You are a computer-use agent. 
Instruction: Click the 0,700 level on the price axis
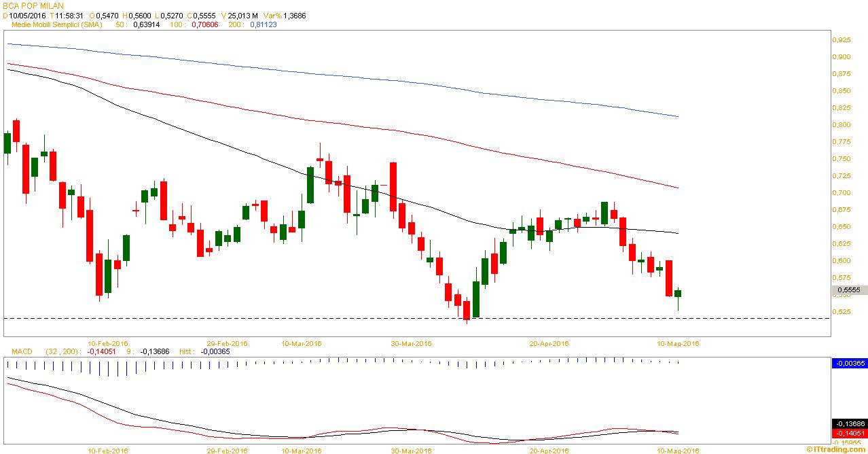[x=842, y=193]
